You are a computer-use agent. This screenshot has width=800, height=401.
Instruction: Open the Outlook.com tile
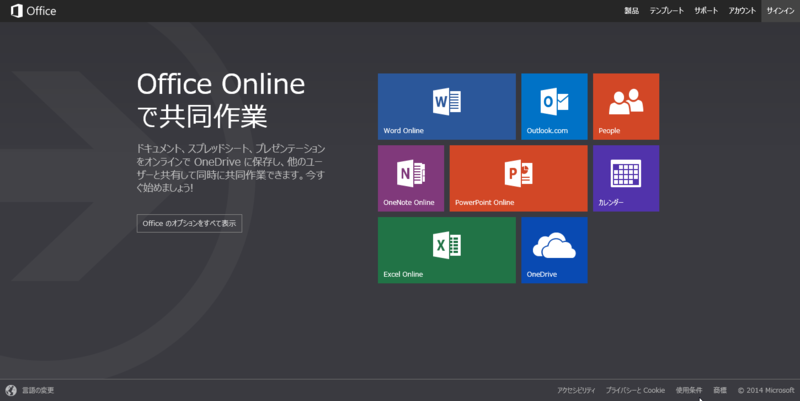pos(554,107)
